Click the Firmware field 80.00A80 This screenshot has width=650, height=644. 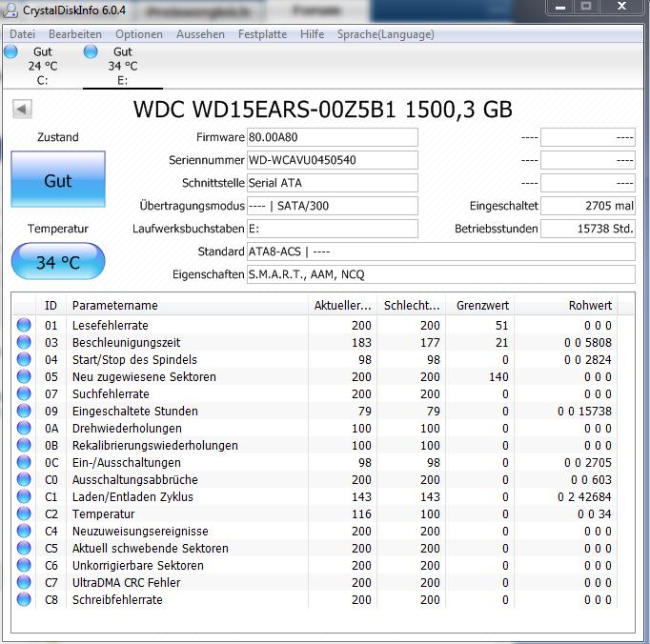[x=333, y=137]
